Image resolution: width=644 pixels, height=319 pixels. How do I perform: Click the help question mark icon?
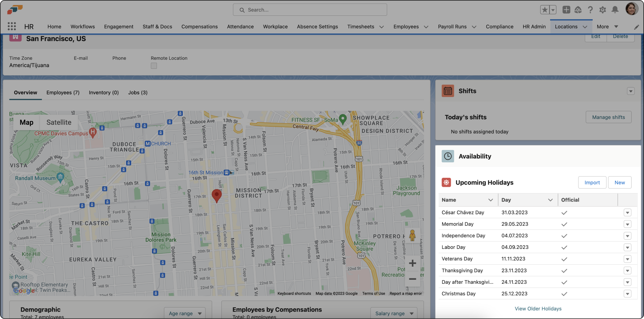click(590, 10)
